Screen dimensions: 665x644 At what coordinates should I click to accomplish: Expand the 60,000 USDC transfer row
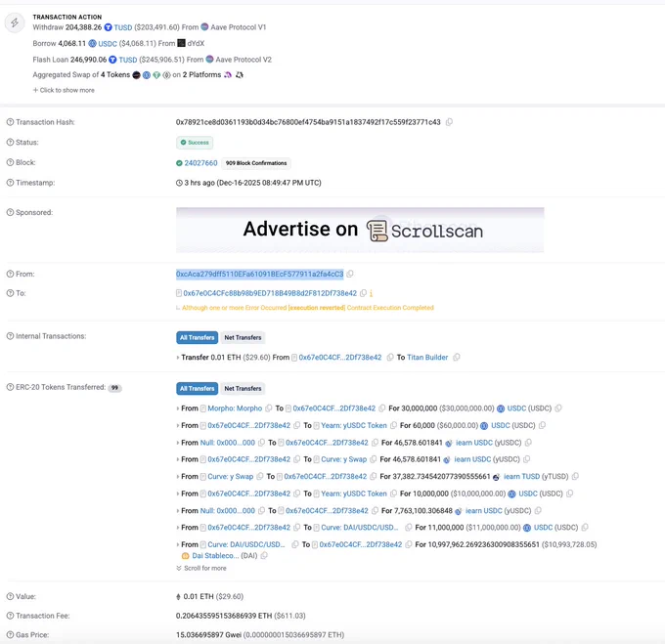point(178,426)
